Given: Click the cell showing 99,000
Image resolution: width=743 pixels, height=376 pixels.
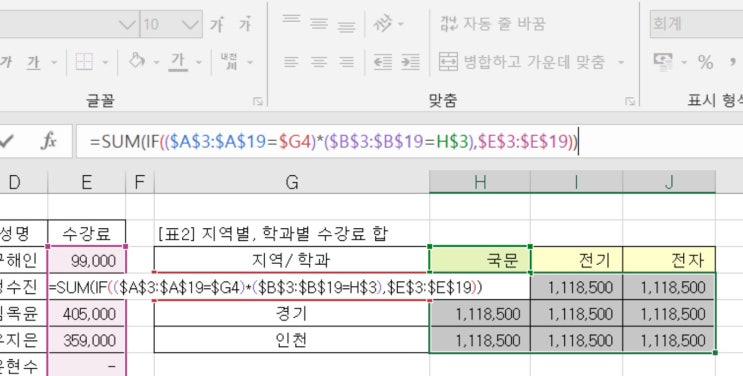Looking at the screenshot, I should click(87, 260).
